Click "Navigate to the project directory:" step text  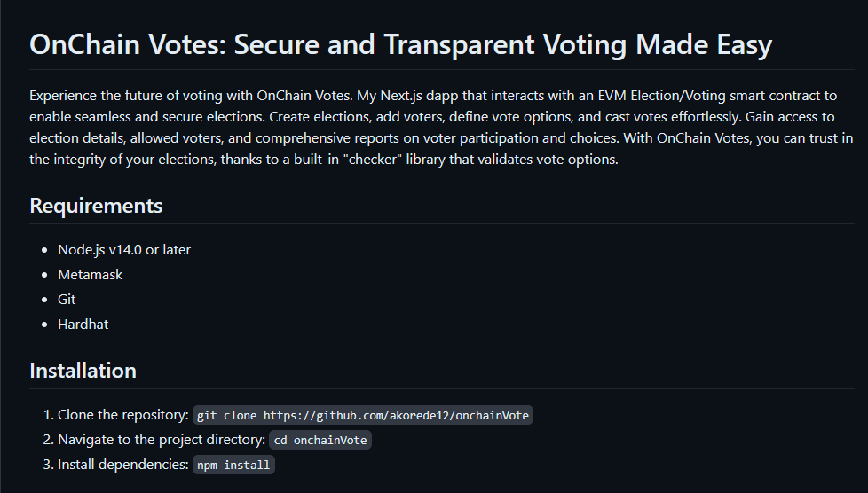(x=162, y=440)
